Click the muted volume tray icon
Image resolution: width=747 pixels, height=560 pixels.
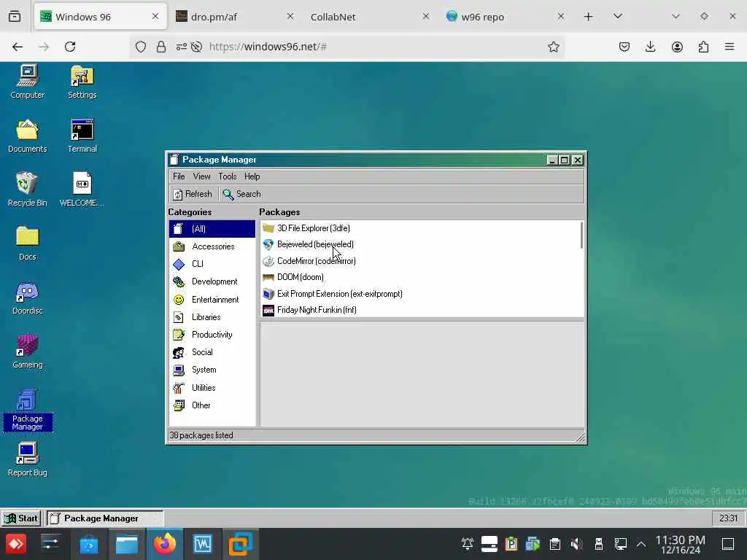pos(576,544)
